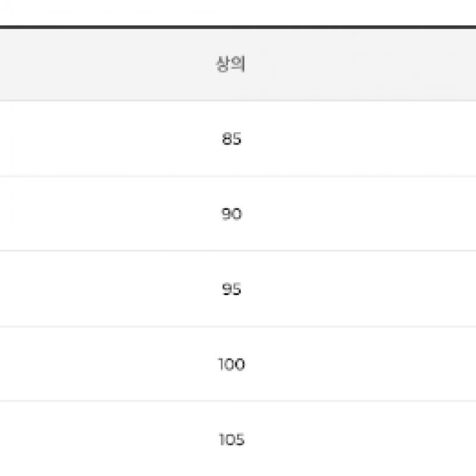Click blank space left of 90

pyautogui.click(x=89, y=214)
